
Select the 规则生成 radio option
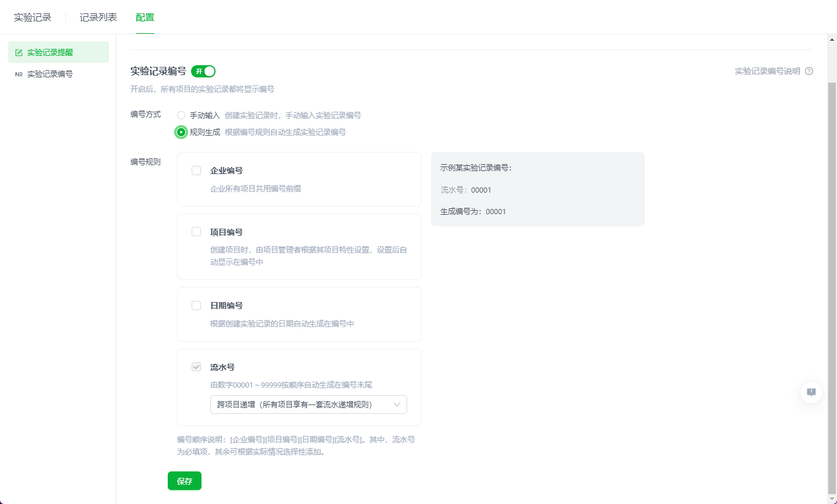tap(181, 132)
